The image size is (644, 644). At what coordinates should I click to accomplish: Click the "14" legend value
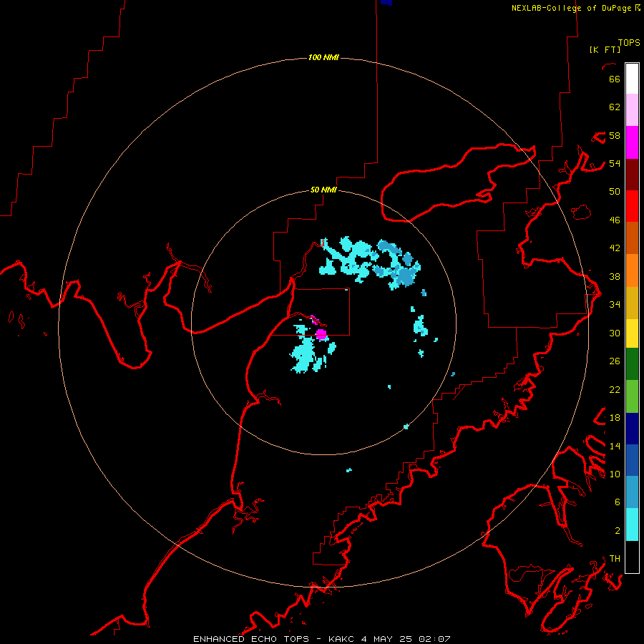point(615,446)
